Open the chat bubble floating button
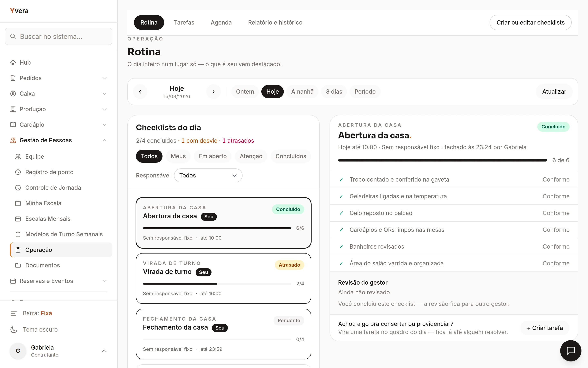This screenshot has width=588, height=368. 570,351
